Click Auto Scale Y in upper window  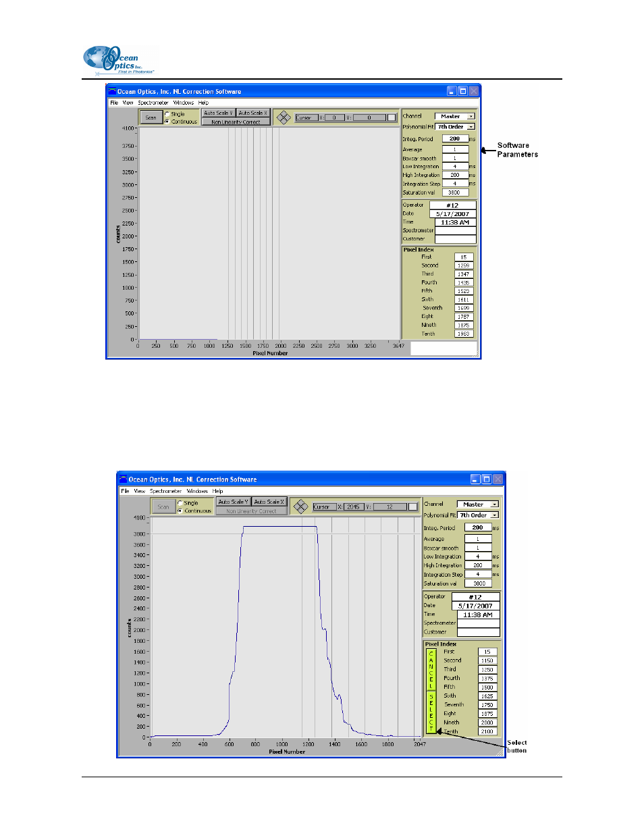(218, 113)
